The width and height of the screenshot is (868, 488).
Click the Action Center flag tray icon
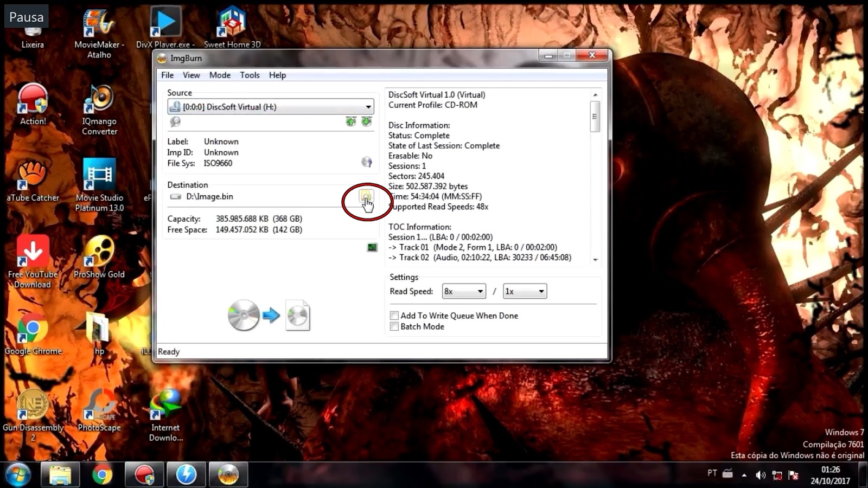[x=793, y=476]
